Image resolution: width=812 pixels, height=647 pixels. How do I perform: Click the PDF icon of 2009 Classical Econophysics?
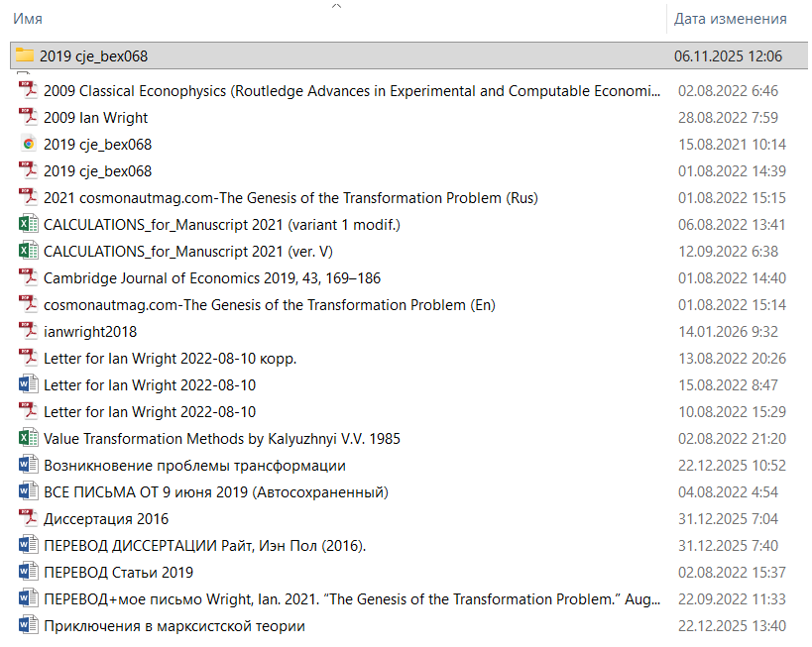[x=28, y=90]
